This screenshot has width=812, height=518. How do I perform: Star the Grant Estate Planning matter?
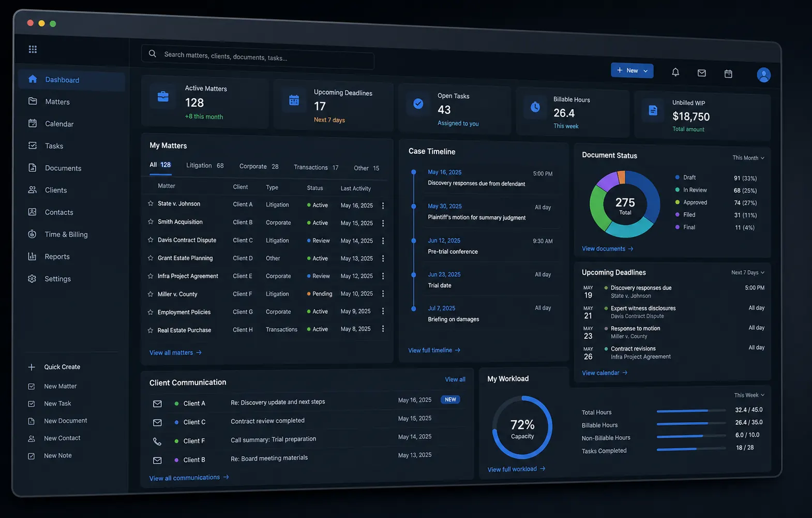(x=151, y=258)
